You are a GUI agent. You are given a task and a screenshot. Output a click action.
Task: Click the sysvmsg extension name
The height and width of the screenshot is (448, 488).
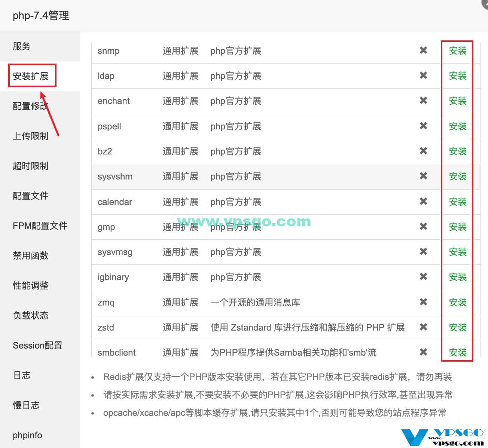(x=115, y=252)
